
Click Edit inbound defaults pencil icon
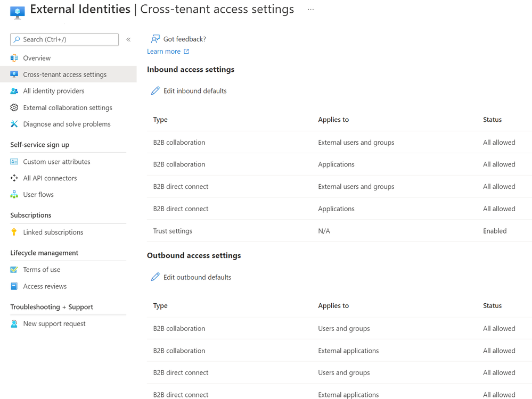[x=155, y=91]
